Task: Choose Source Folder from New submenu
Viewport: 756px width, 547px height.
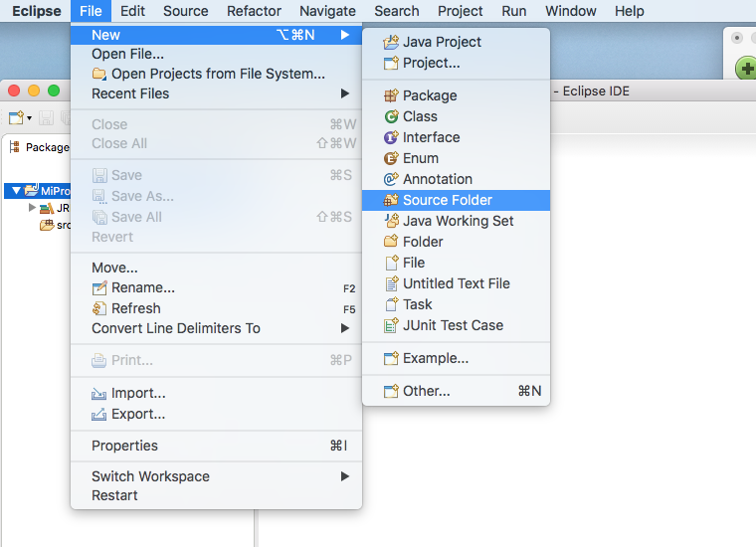Action: click(447, 200)
